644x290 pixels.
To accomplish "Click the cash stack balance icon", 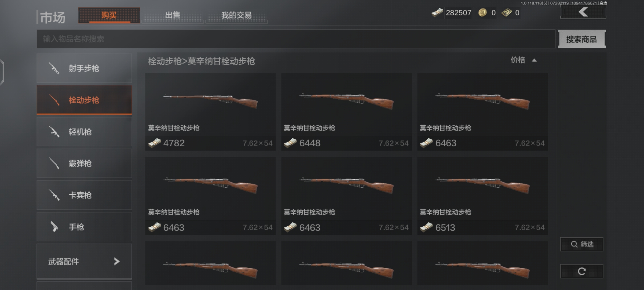I will 437,13.
